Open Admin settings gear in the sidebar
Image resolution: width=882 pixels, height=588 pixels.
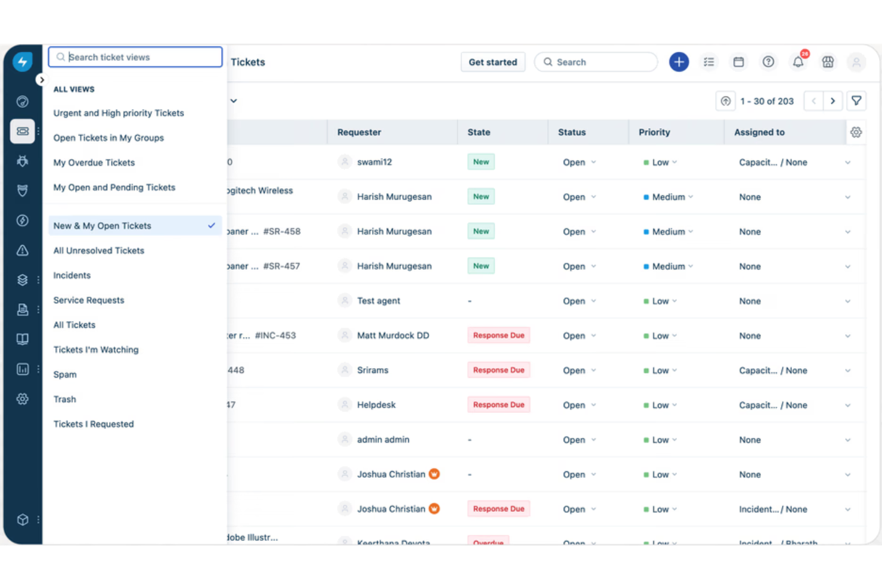tap(23, 399)
